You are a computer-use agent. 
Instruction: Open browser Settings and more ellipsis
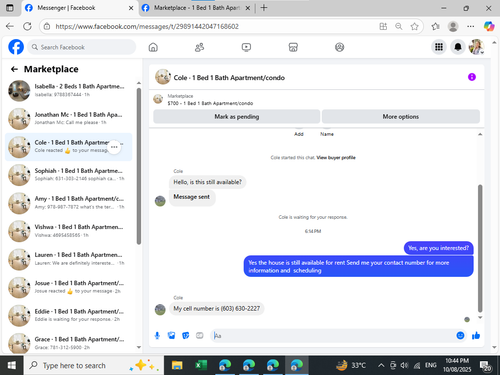coord(471,26)
